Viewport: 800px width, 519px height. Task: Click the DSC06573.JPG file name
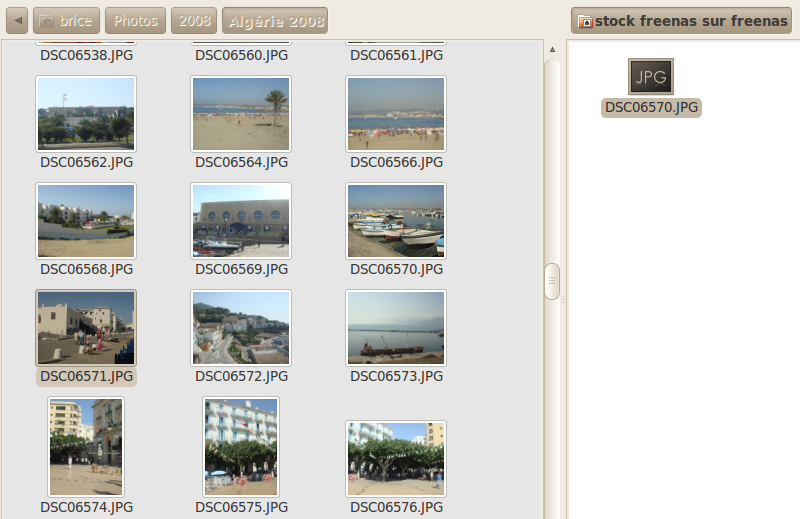click(396, 377)
